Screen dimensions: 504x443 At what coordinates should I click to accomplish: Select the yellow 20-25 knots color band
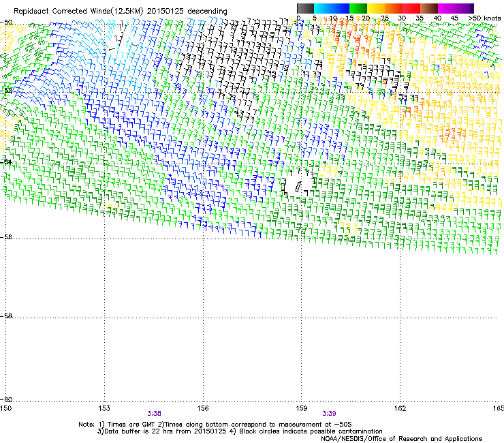click(376, 8)
